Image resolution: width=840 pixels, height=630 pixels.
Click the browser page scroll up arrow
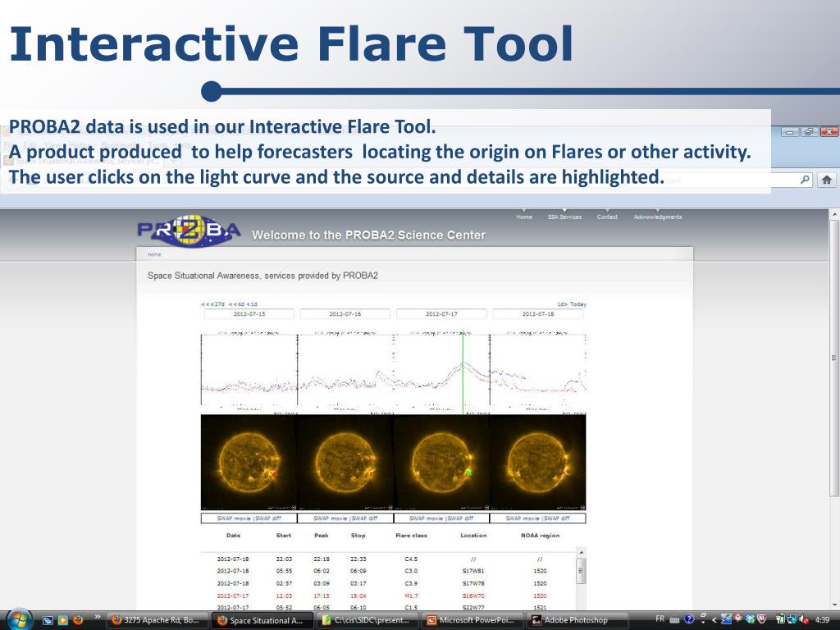point(833,213)
